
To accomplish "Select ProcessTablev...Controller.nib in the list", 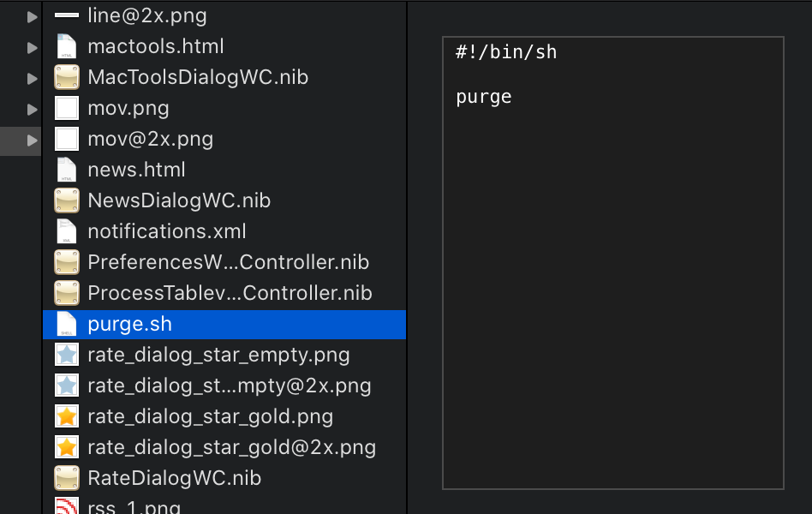I will click(224, 293).
